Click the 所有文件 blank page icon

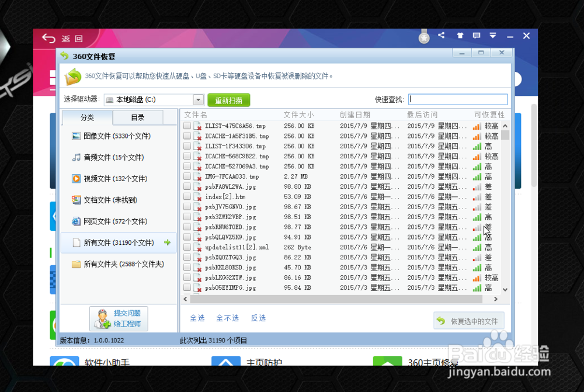77,242
